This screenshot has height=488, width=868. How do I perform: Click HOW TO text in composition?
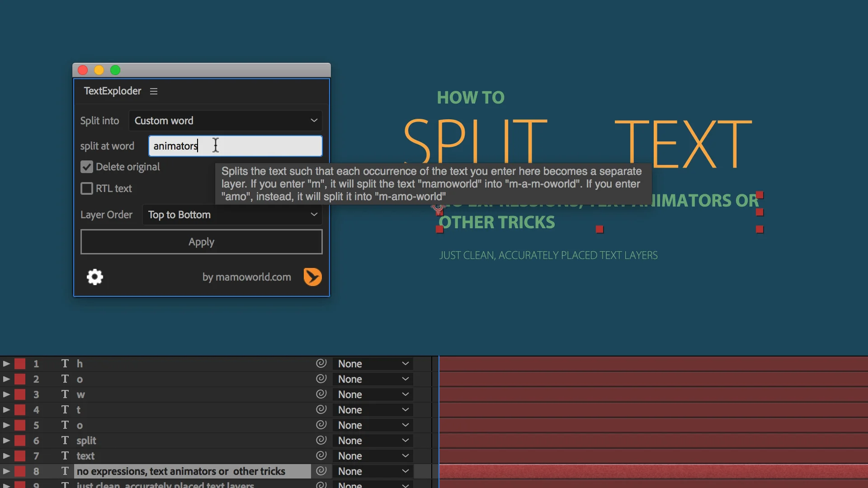(471, 98)
